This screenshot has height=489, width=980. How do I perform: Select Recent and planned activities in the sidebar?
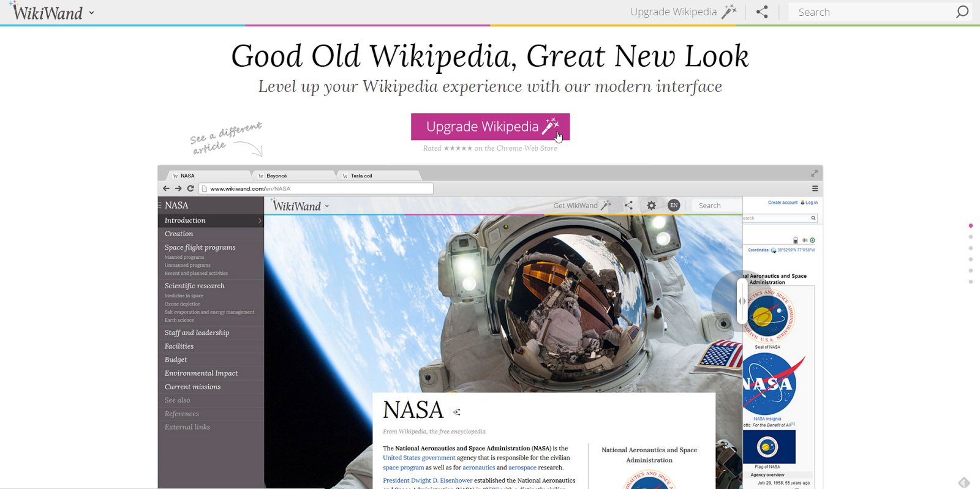pyautogui.click(x=196, y=273)
